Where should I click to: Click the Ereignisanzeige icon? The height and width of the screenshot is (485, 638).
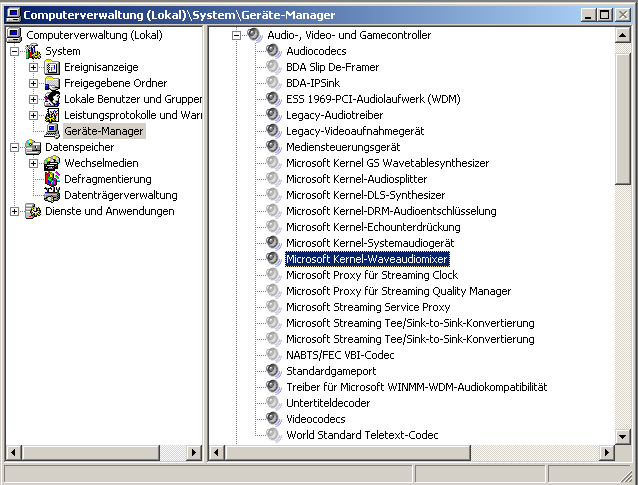click(x=52, y=67)
